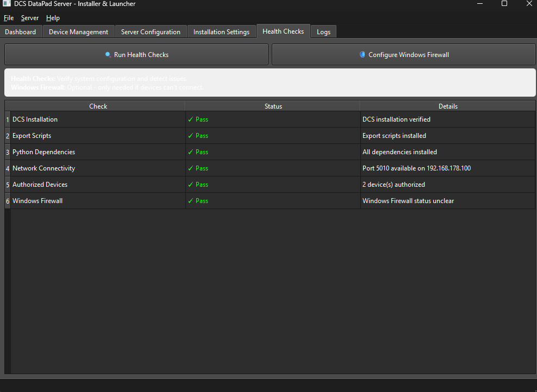
Task: Select the Python Dependencies check cell
Action: pos(98,152)
